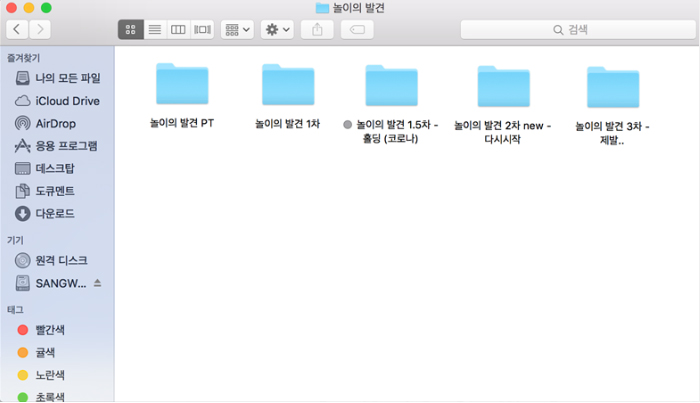The width and height of the screenshot is (700, 403).
Task: Select 응용 프로그램 in the sidebar
Action: [66, 146]
